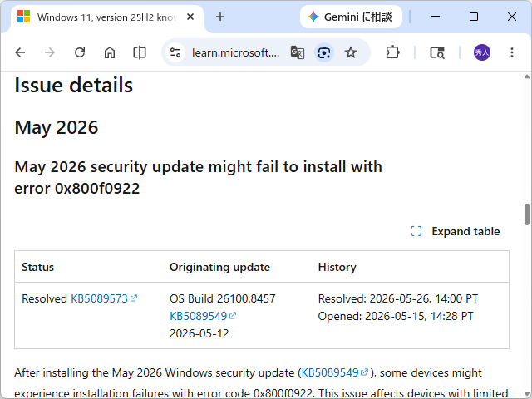The height and width of the screenshot is (399, 532).
Task: Open the tab search media icon
Action: point(437,52)
